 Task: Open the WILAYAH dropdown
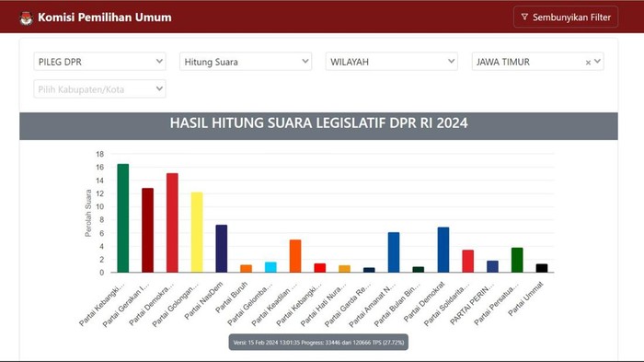tap(391, 62)
